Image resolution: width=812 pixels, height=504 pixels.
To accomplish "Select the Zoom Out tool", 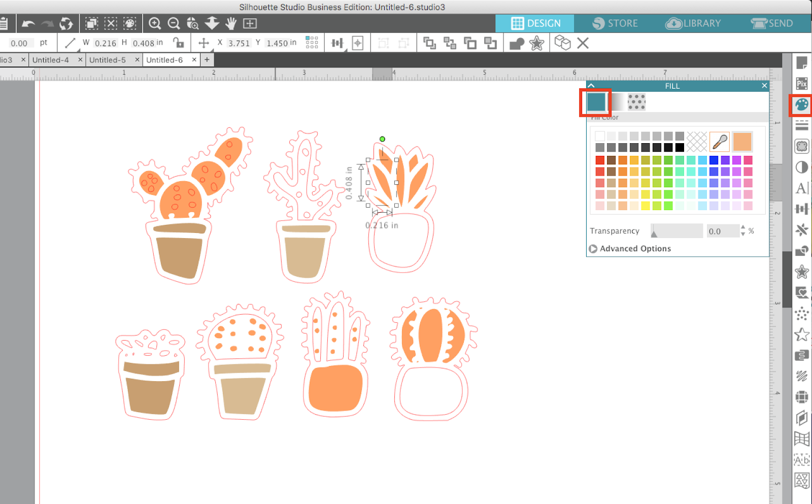I will [174, 23].
